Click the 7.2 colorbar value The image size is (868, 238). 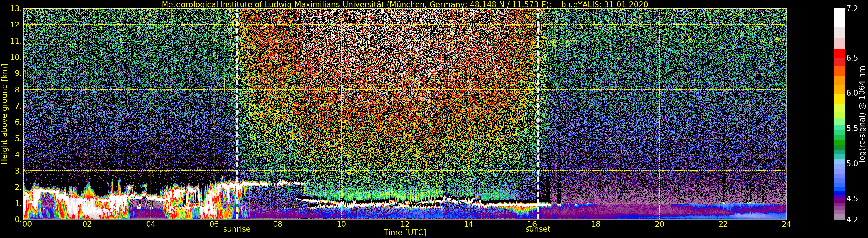[x=852, y=9]
